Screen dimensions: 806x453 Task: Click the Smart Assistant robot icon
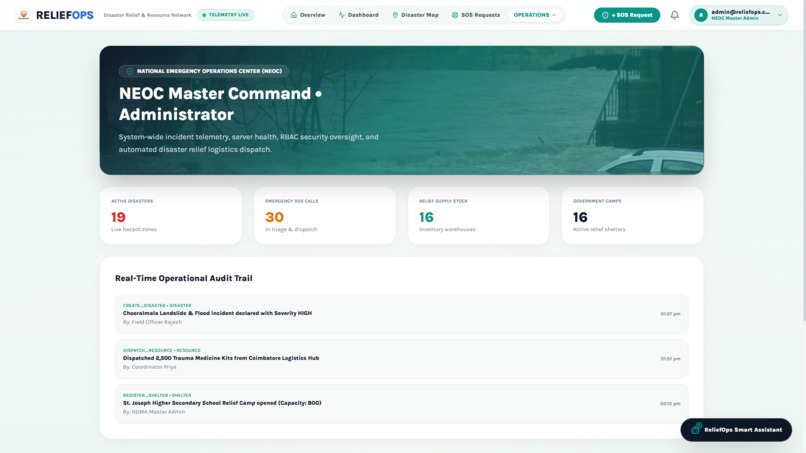pos(695,429)
